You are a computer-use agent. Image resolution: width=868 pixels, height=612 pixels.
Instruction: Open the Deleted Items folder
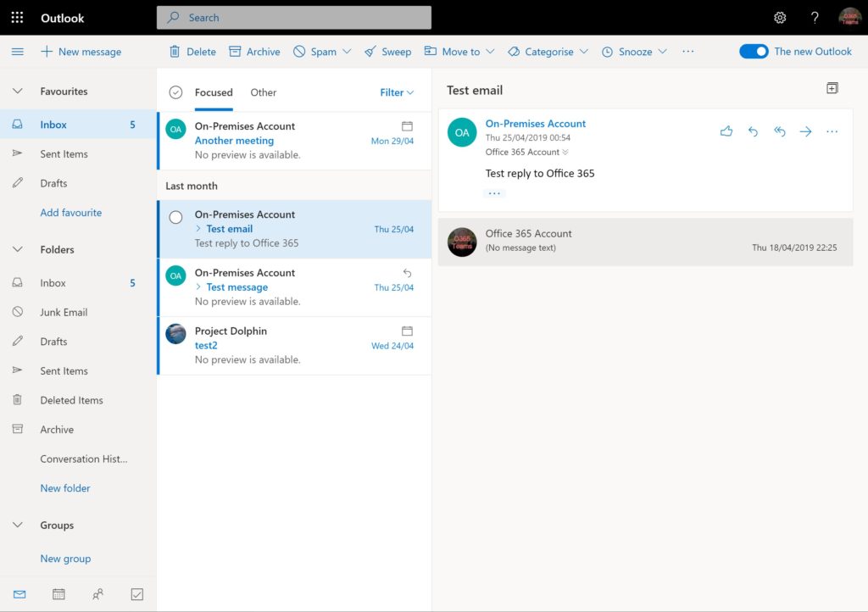click(78, 400)
